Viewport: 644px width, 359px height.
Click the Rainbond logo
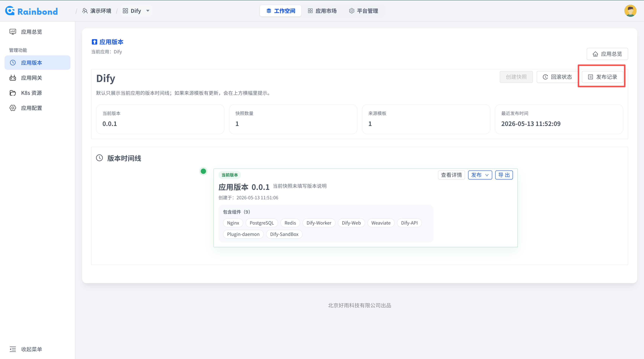pos(31,11)
